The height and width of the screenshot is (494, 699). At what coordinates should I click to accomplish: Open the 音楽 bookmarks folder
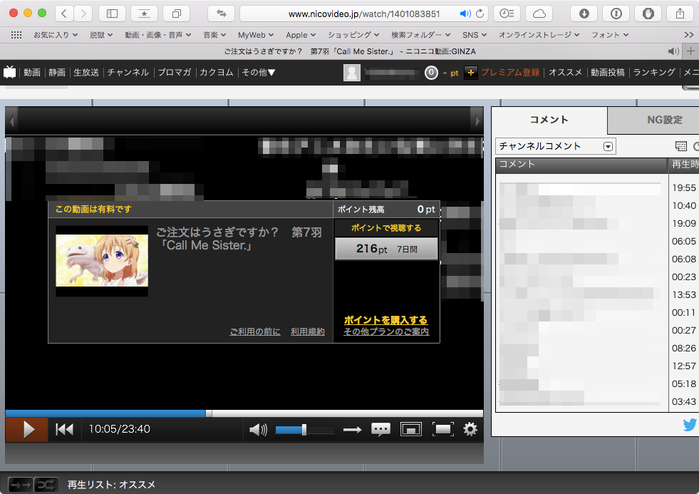coord(214,35)
